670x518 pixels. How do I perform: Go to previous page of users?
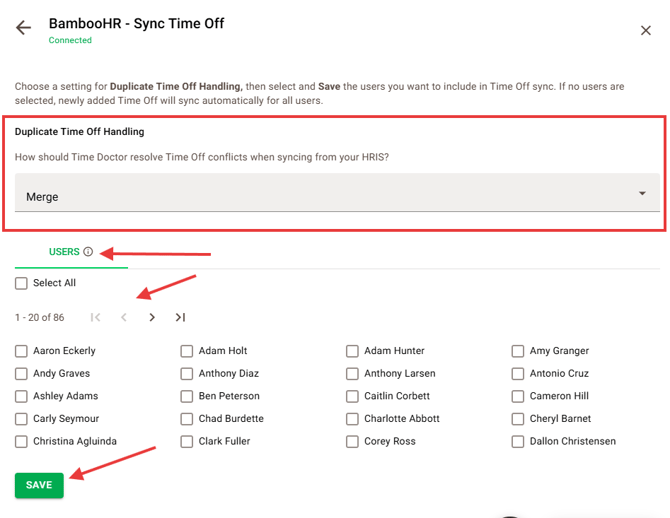click(x=124, y=318)
